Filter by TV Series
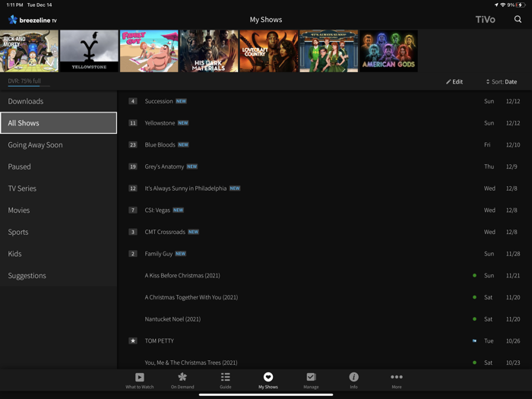532x399 pixels. pyautogui.click(x=59, y=188)
